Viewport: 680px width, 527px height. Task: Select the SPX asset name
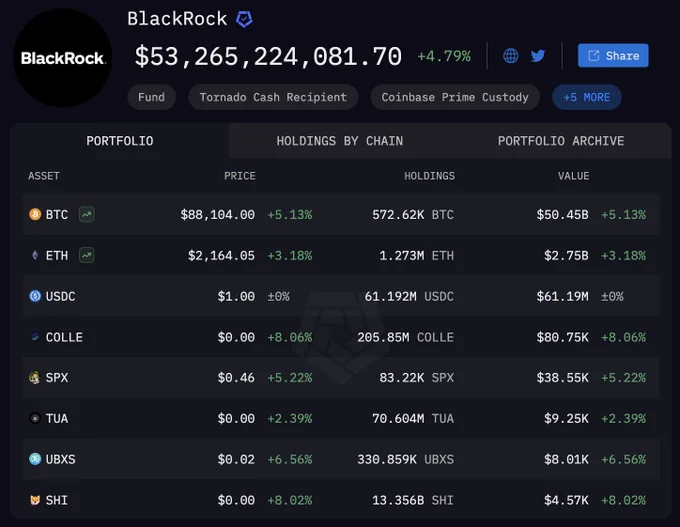pyautogui.click(x=57, y=378)
